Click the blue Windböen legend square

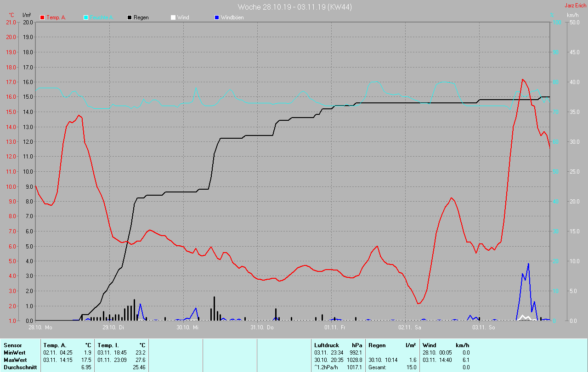[217, 17]
